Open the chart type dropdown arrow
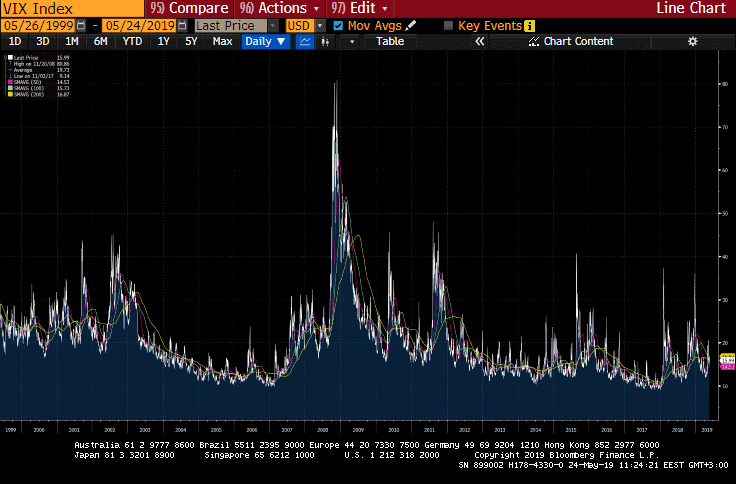 (x=352, y=41)
